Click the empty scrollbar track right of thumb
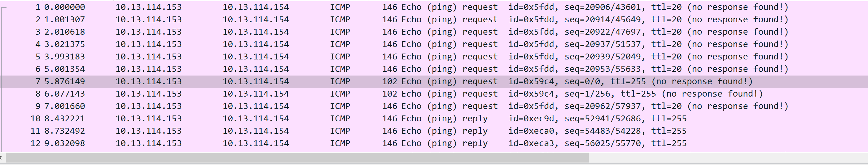The image size is (868, 165). tap(725, 157)
